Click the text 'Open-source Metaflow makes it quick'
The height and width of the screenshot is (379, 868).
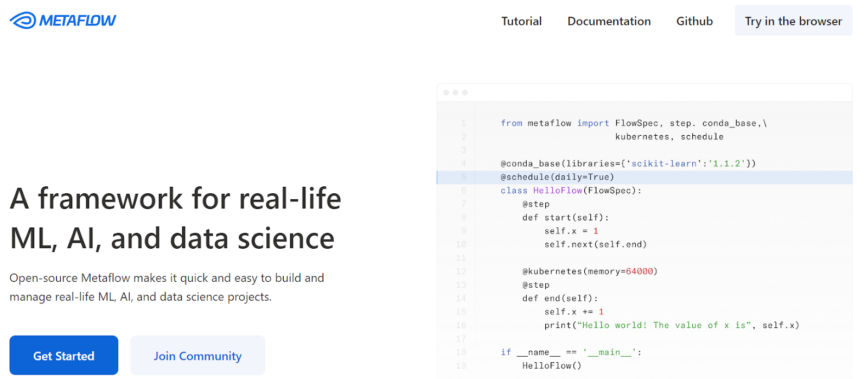click(110, 278)
